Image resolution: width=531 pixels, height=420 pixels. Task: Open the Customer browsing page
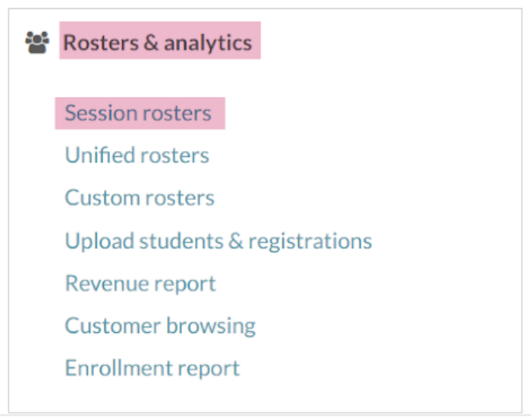[x=160, y=326]
